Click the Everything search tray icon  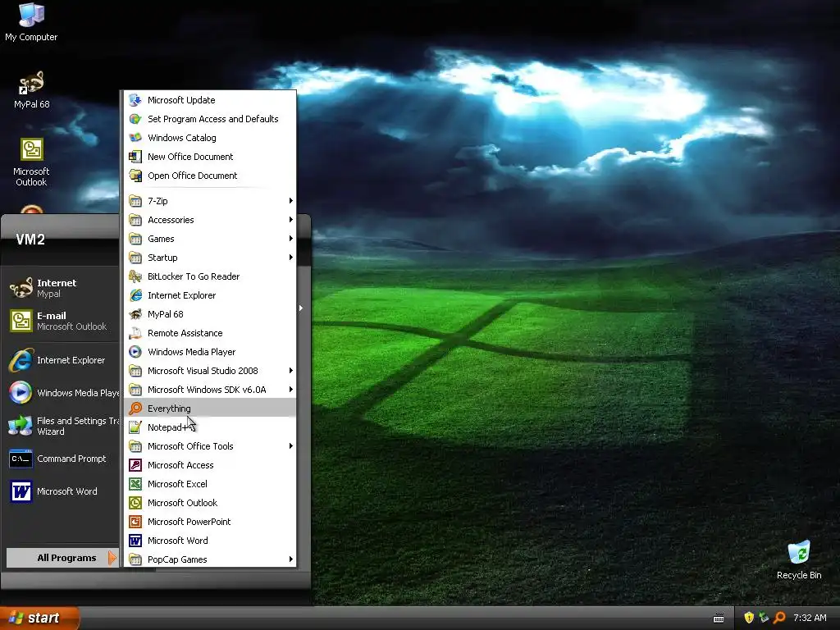click(779, 618)
